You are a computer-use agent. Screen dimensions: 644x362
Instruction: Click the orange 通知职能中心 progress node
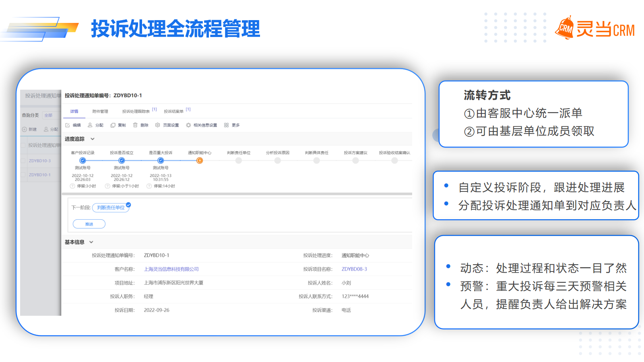pos(200,160)
